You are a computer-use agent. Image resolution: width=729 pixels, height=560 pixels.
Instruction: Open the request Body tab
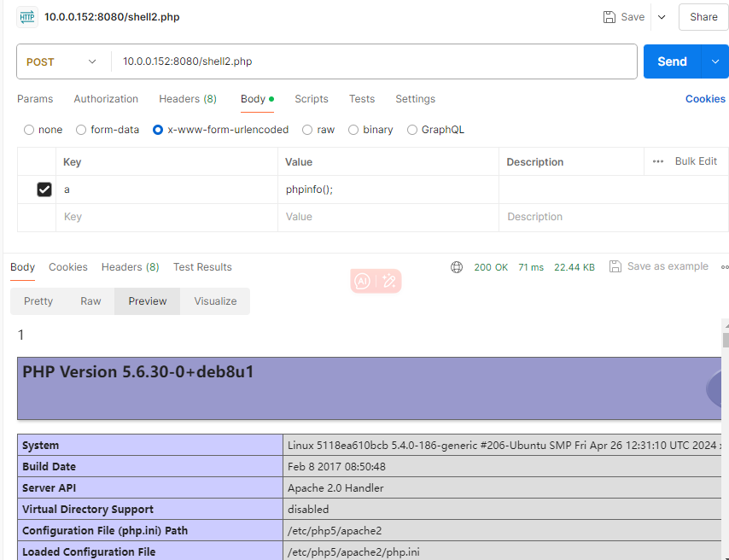(257, 99)
